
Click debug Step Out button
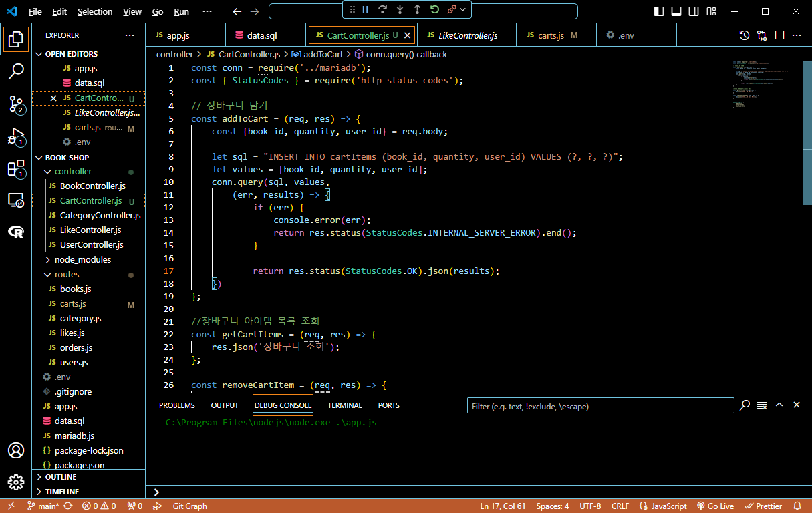pyautogui.click(x=418, y=9)
